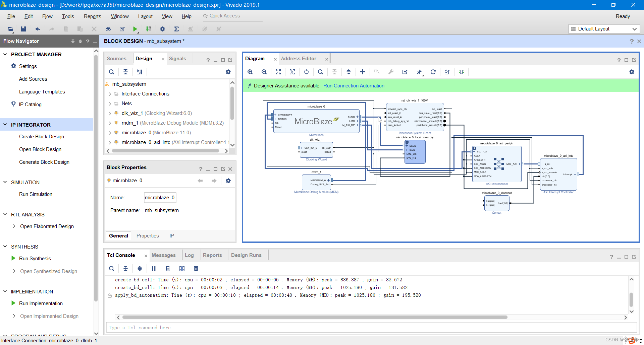Click the Tcl Console horizontal scrollbar
Image resolution: width=644 pixels, height=345 pixels.
click(315, 317)
